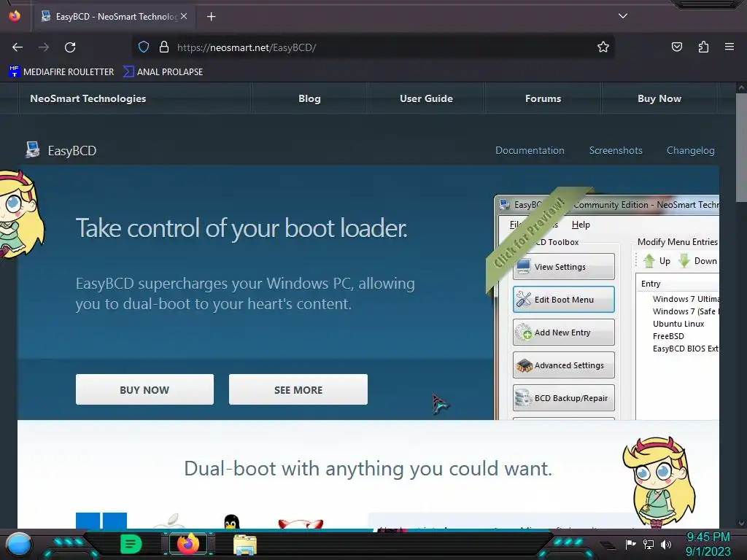This screenshot has height=560, width=747.
Task: Open the green notes taskbar app
Action: (131, 544)
